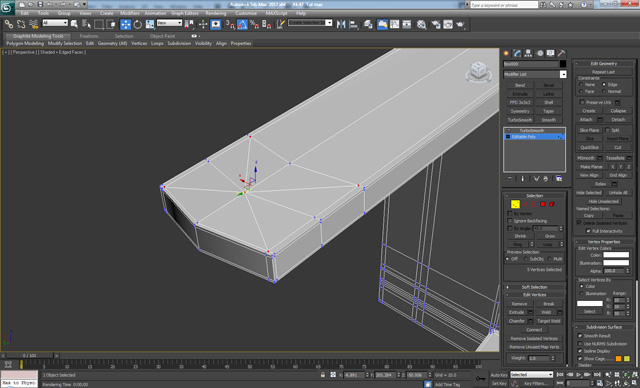Screen dimensions: 640x388
Task: Activate the Select and Scale tool
Action: (x=150, y=24)
